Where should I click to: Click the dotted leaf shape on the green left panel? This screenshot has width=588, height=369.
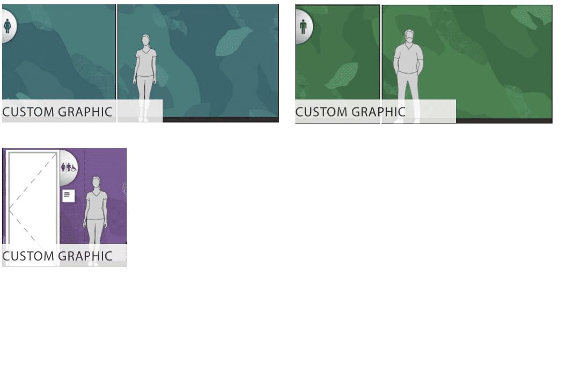click(341, 76)
